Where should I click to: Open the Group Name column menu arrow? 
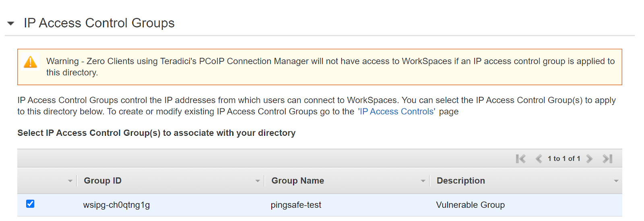click(x=423, y=181)
